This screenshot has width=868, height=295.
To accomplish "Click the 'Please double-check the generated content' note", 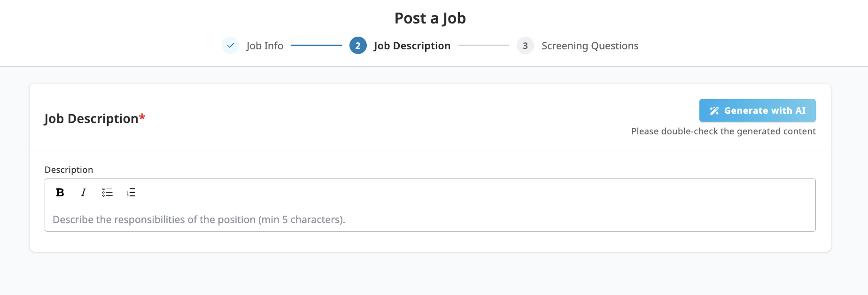I will tap(723, 131).
